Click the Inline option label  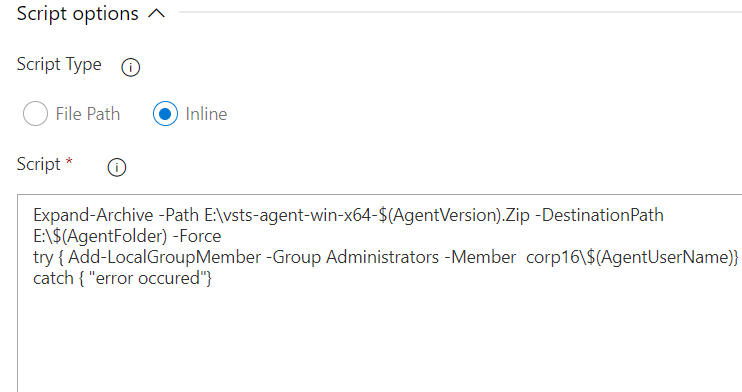coord(206,114)
